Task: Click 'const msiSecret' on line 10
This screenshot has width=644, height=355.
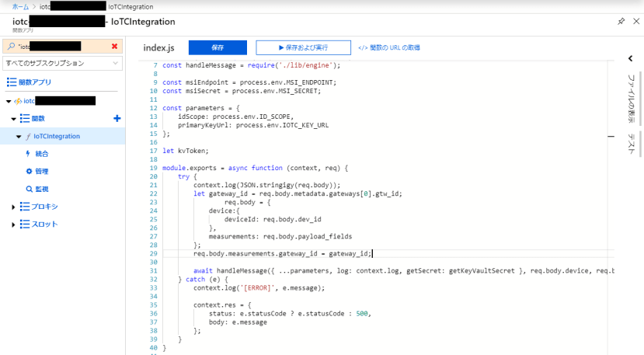Action: [x=191, y=91]
